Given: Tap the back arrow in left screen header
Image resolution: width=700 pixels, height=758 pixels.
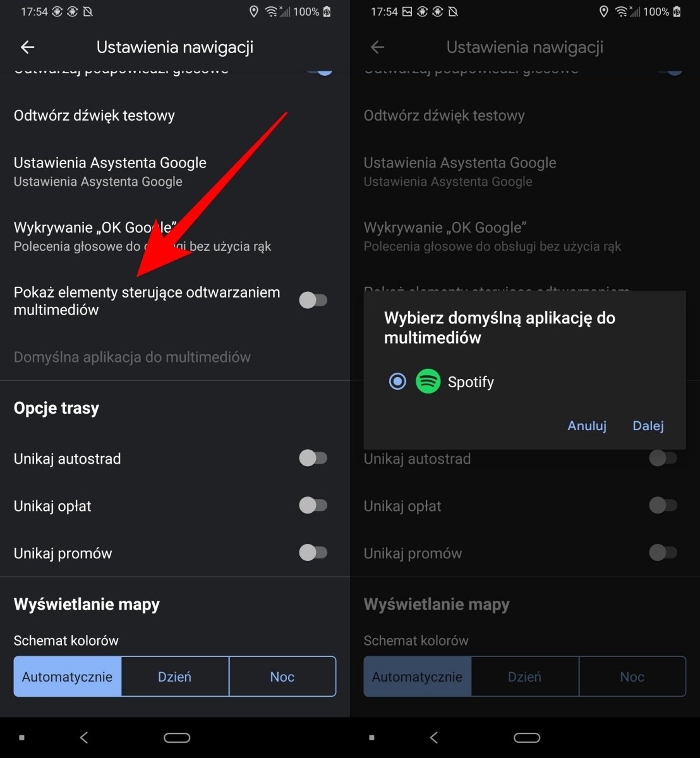Looking at the screenshot, I should point(27,47).
